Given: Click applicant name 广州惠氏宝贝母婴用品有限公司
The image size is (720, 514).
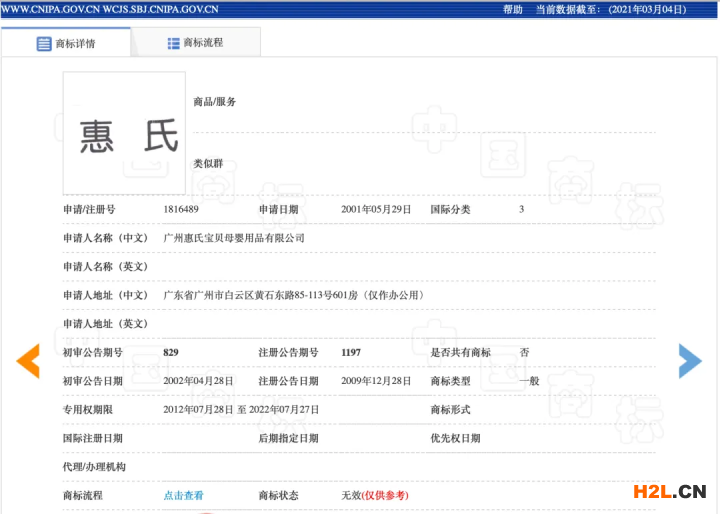Looking at the screenshot, I should pyautogui.click(x=234, y=238).
